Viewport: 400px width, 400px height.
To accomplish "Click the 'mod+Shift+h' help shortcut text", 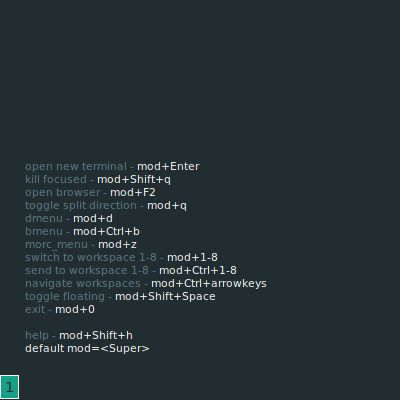I will [96, 335].
